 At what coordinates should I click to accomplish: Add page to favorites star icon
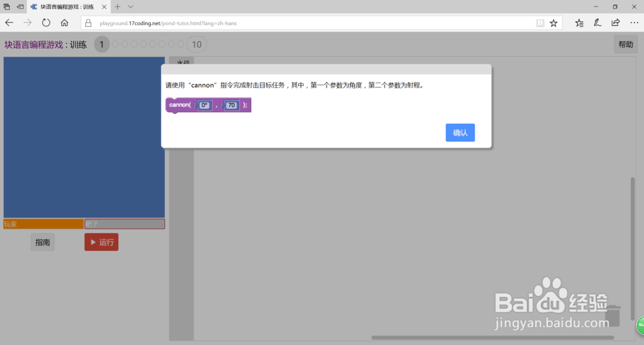[x=554, y=23]
